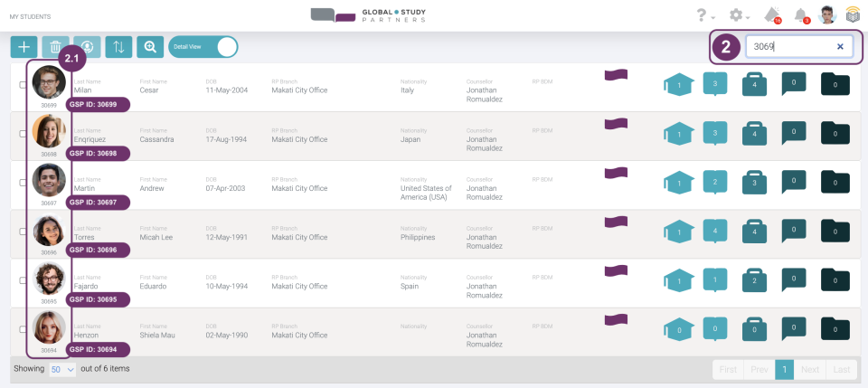
Task: Click chat bubble icon in Micah Lee row
Action: pos(714,230)
